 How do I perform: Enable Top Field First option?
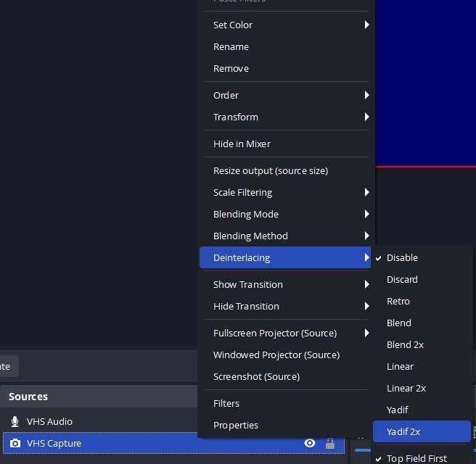click(416, 458)
